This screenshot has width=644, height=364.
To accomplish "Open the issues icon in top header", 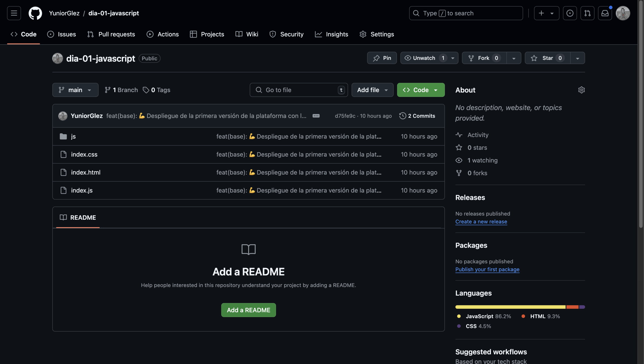I will pos(570,13).
